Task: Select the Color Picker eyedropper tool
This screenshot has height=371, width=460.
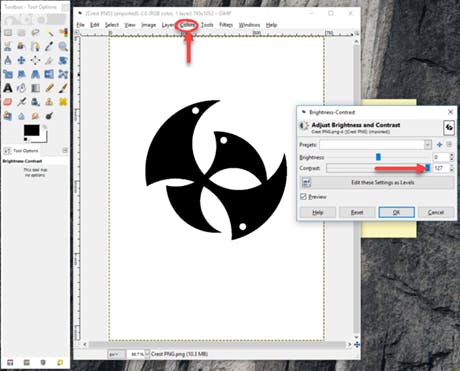Action: pyautogui.click(x=49, y=46)
